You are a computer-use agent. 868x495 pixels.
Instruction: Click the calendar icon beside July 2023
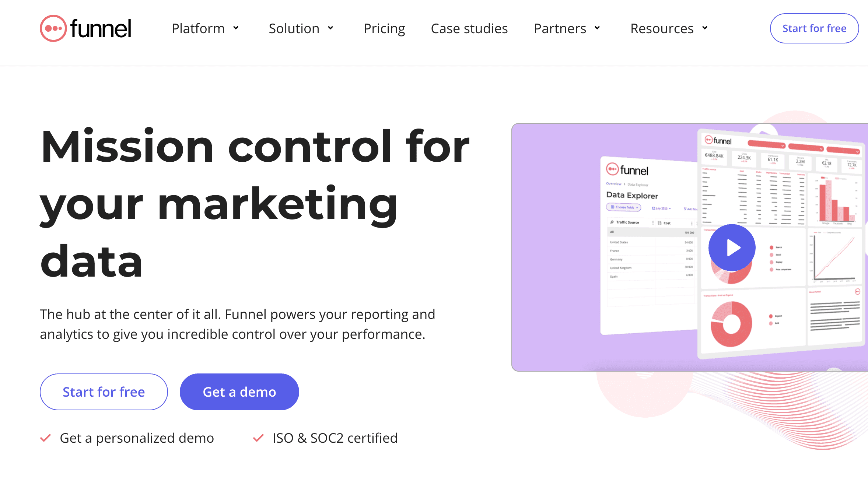pos(653,208)
